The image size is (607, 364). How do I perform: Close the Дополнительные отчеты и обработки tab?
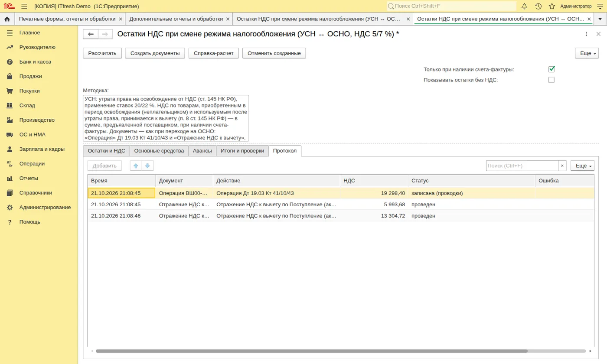(228, 19)
